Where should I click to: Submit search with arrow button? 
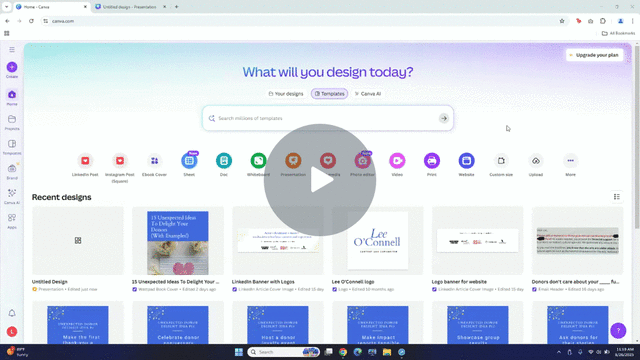point(444,118)
